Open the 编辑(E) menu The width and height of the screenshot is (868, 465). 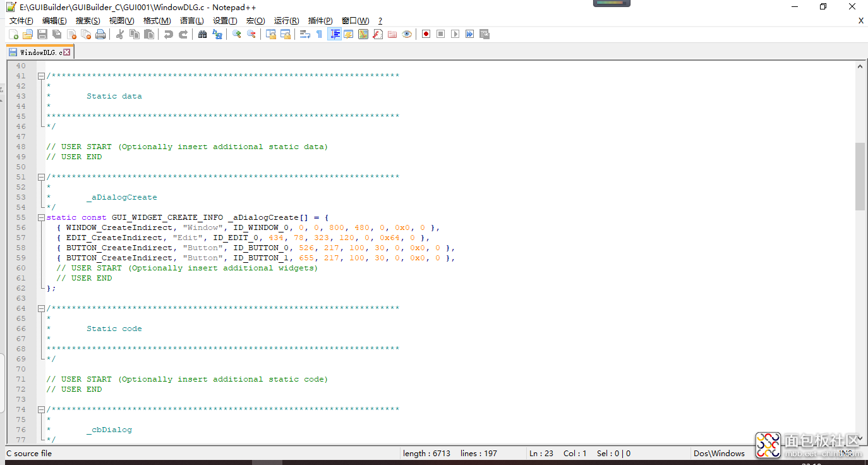pos(54,21)
